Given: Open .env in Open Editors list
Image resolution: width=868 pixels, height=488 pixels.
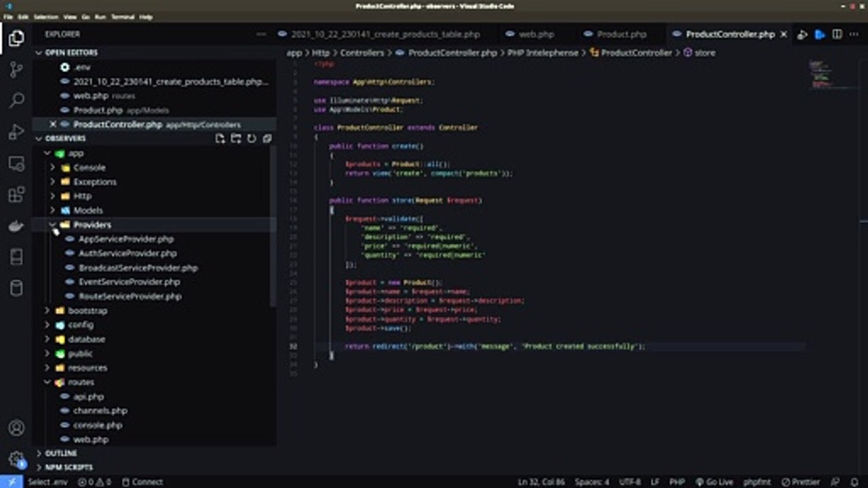Looking at the screenshot, I should click(82, 67).
